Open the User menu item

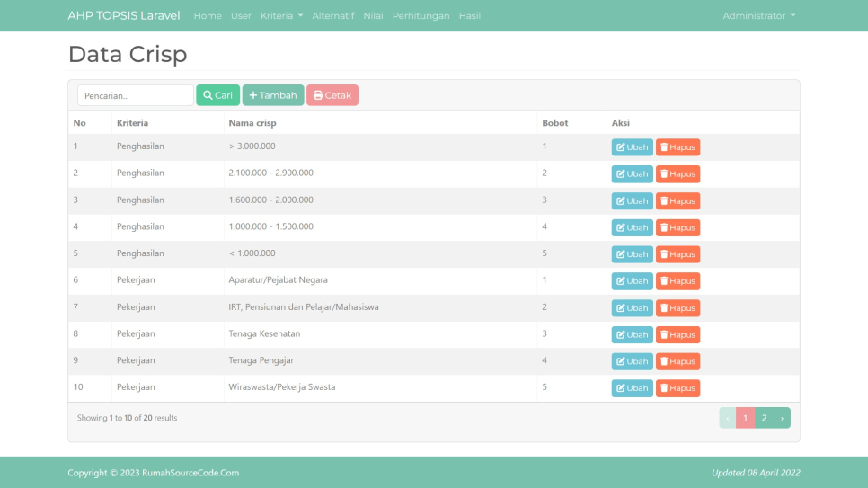coord(241,15)
